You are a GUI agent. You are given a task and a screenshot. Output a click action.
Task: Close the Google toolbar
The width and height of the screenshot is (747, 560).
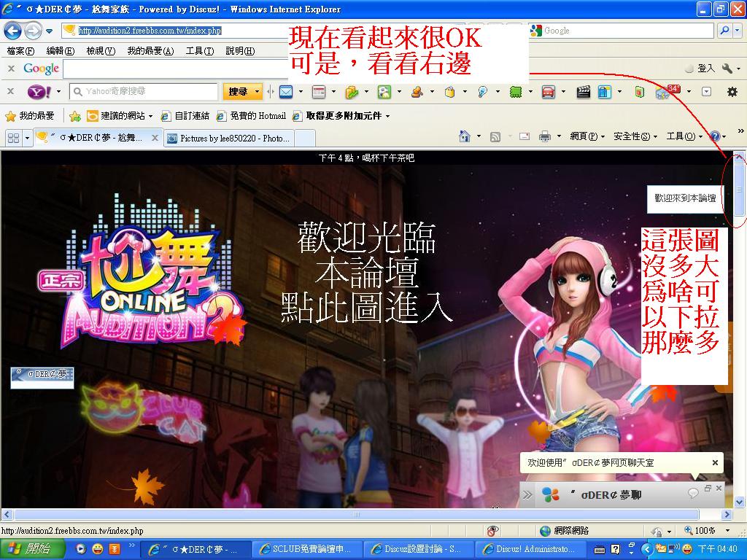click(x=11, y=69)
